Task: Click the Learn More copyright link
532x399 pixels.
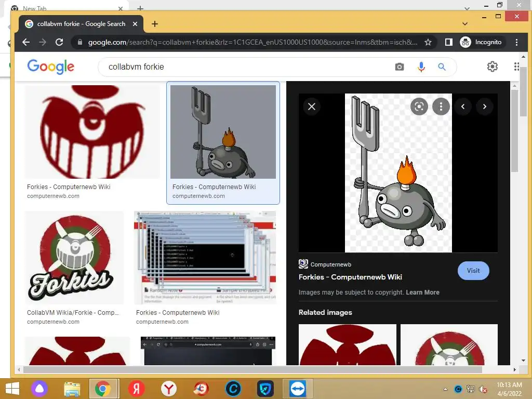Action: pos(422,292)
